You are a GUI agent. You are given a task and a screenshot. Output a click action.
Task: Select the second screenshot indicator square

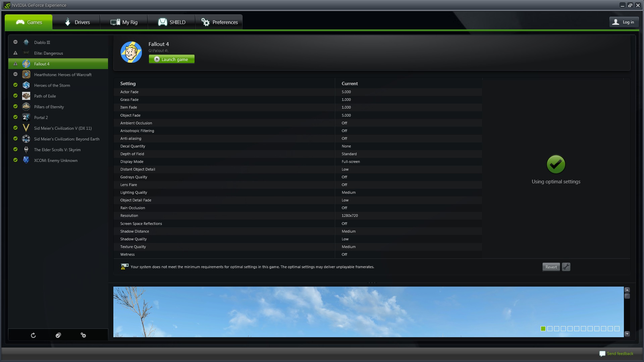(x=550, y=328)
